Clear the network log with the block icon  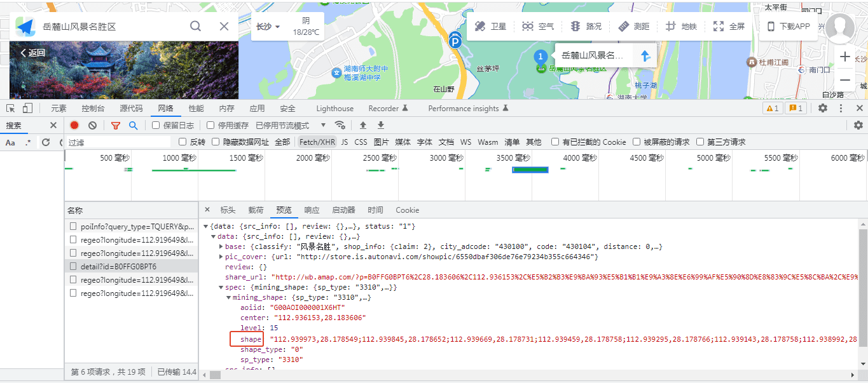point(92,125)
